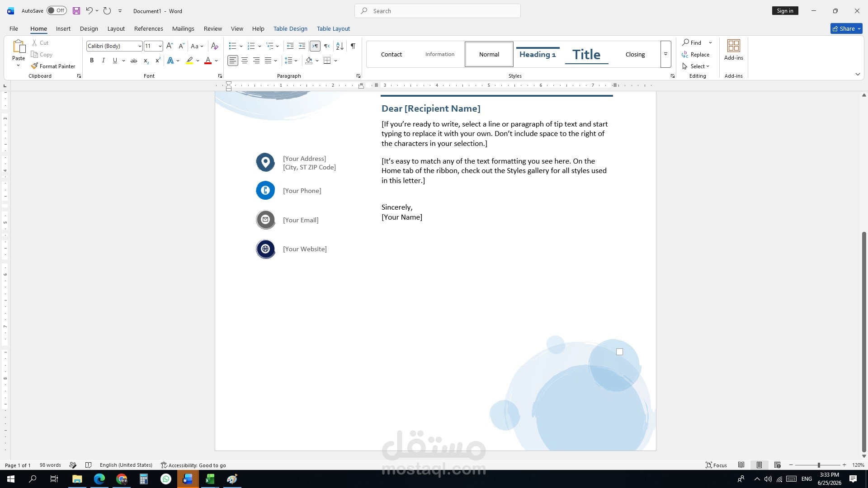
Task: Toggle superscript formatting
Action: pos(158,61)
